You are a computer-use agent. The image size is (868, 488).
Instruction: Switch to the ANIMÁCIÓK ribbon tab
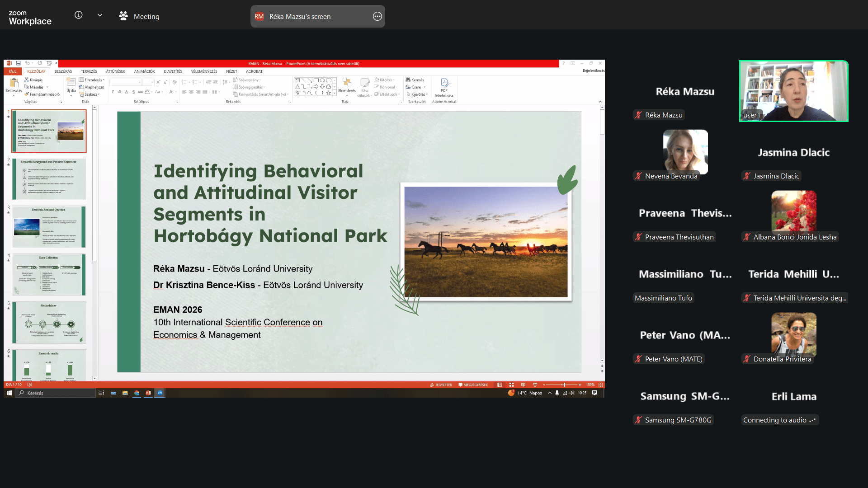[x=144, y=71]
